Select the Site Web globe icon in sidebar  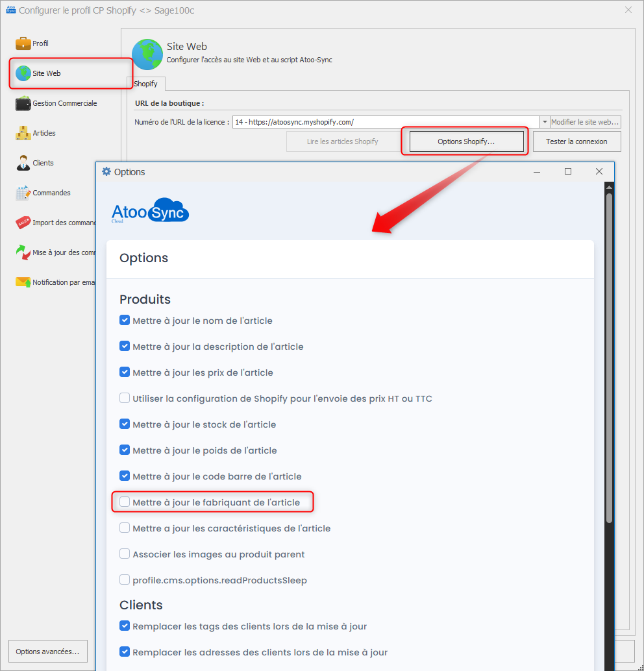tap(23, 73)
